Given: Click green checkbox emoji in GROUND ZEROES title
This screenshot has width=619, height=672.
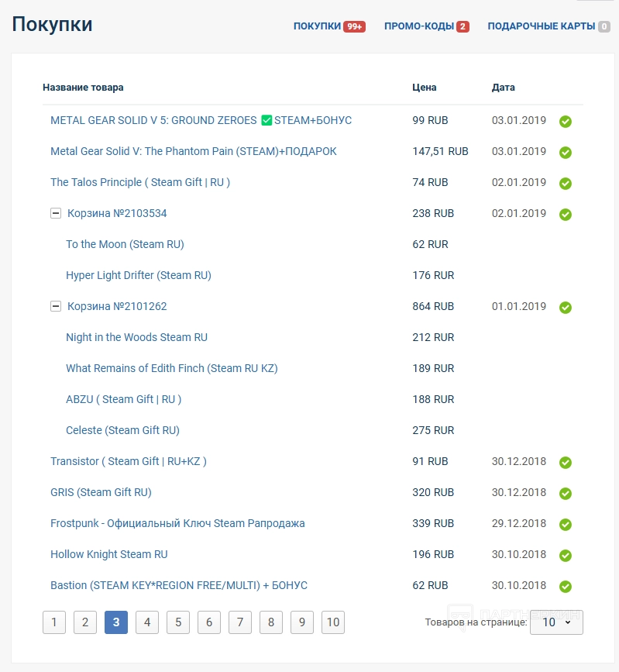Looking at the screenshot, I should [x=267, y=120].
